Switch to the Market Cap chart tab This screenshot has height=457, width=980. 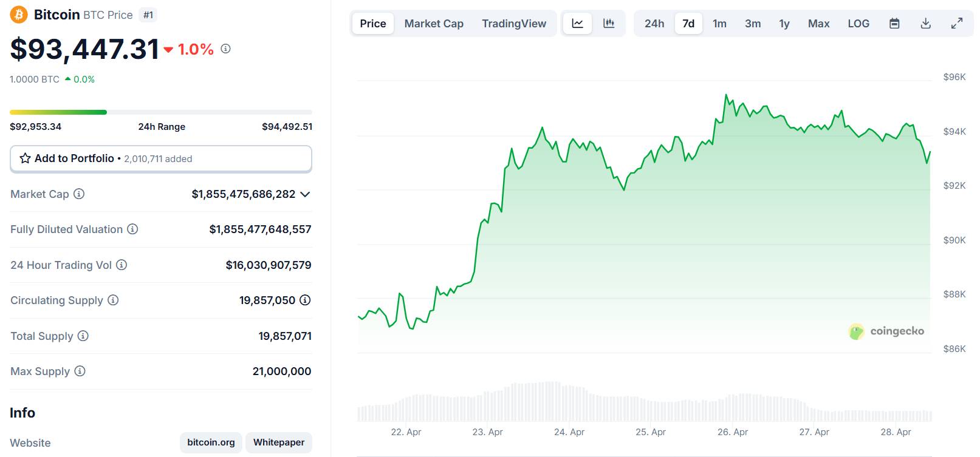(x=434, y=24)
